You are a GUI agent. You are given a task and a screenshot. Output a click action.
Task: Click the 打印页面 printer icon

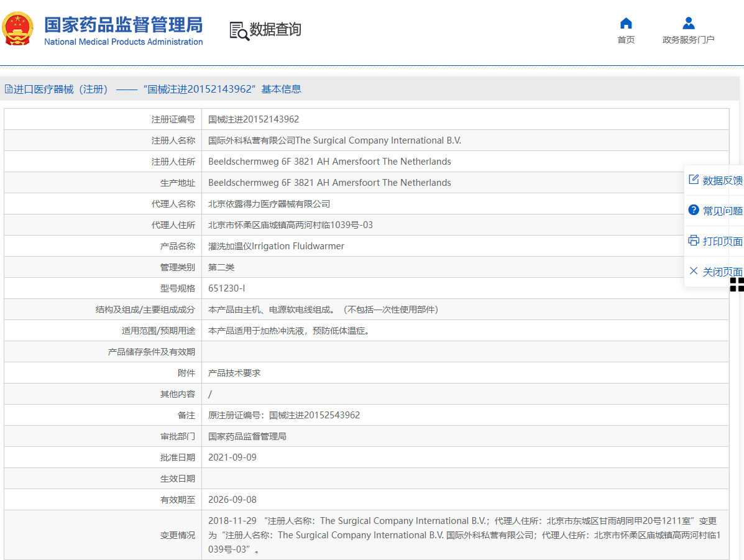pos(694,240)
